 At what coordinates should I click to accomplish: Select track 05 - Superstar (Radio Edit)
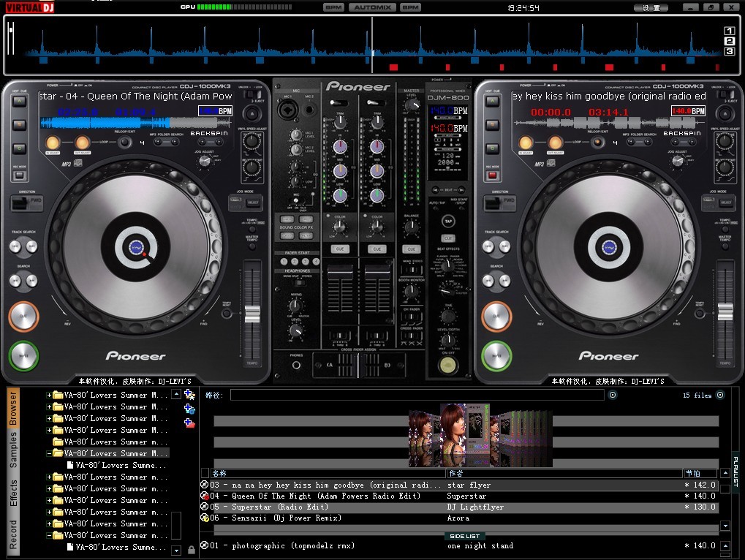pyautogui.click(x=459, y=507)
